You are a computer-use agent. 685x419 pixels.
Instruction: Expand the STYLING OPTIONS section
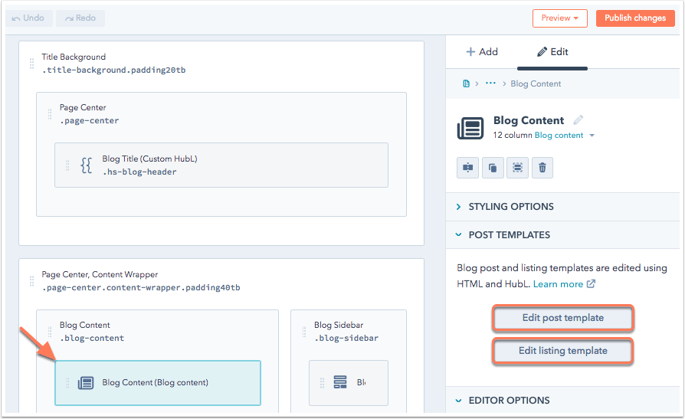click(563, 207)
